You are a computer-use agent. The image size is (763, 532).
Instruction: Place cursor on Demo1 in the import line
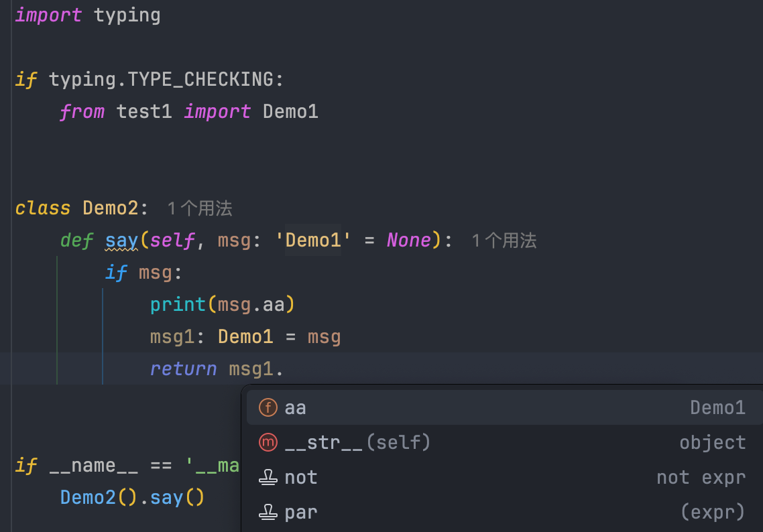pos(290,111)
